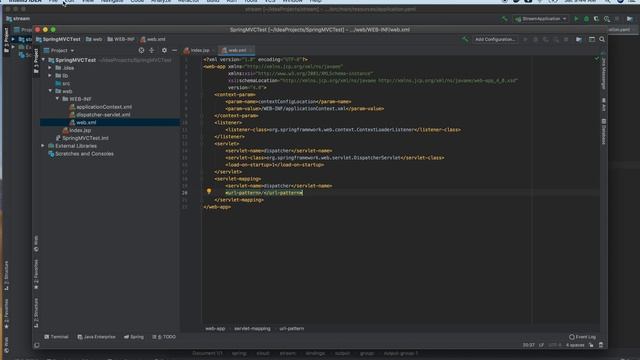Click the collapse all icon in Project panel
Image resolution: width=640 pixels, height=360 pixels.
tap(152, 50)
